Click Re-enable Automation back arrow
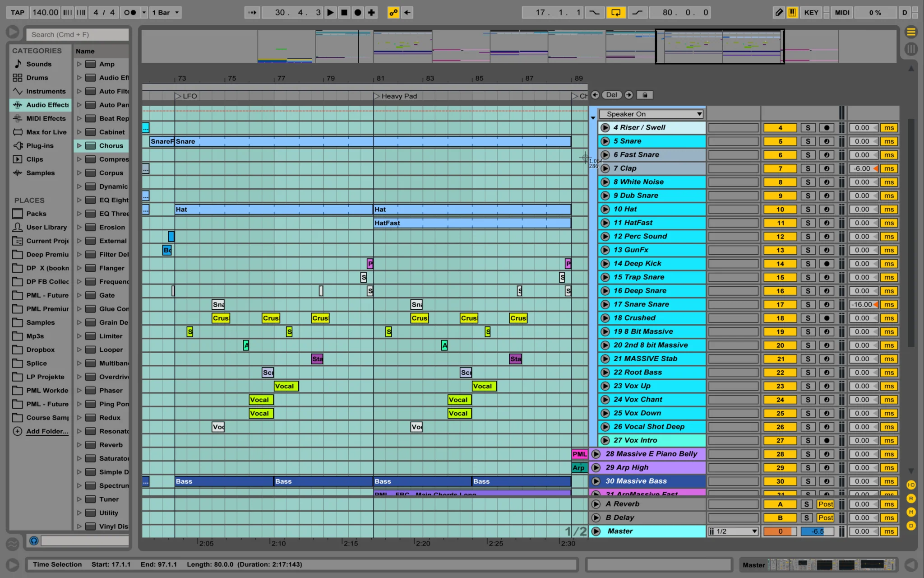Image resolution: width=924 pixels, height=578 pixels. coord(407,13)
